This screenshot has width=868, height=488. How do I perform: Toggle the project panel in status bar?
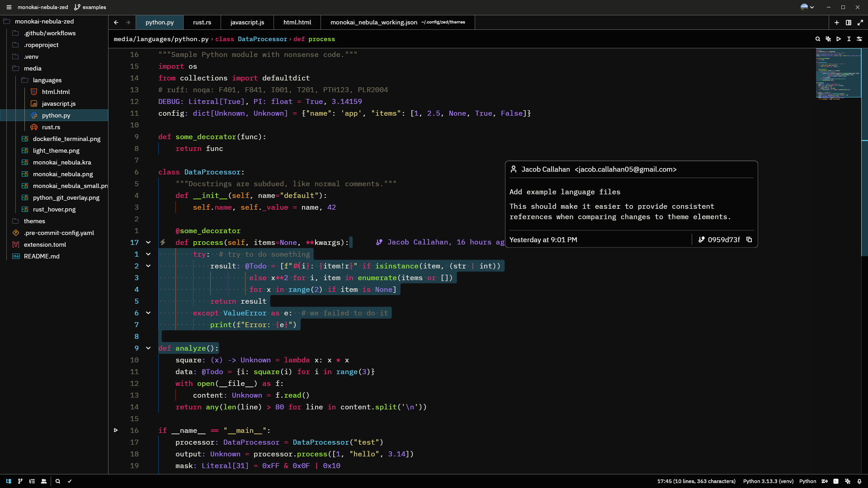[x=9, y=481]
